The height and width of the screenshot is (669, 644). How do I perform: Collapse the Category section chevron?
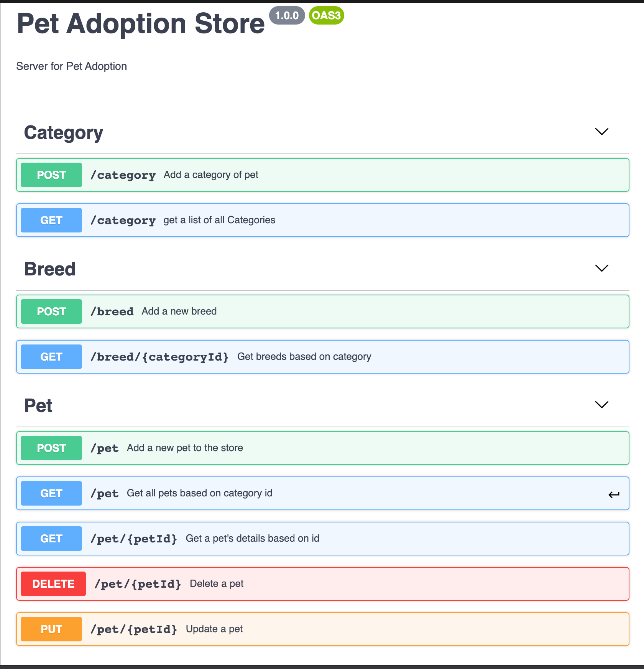601,132
